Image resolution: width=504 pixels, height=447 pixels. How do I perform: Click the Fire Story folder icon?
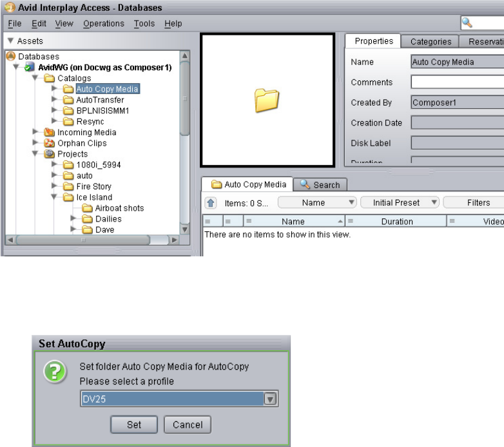click(x=68, y=186)
